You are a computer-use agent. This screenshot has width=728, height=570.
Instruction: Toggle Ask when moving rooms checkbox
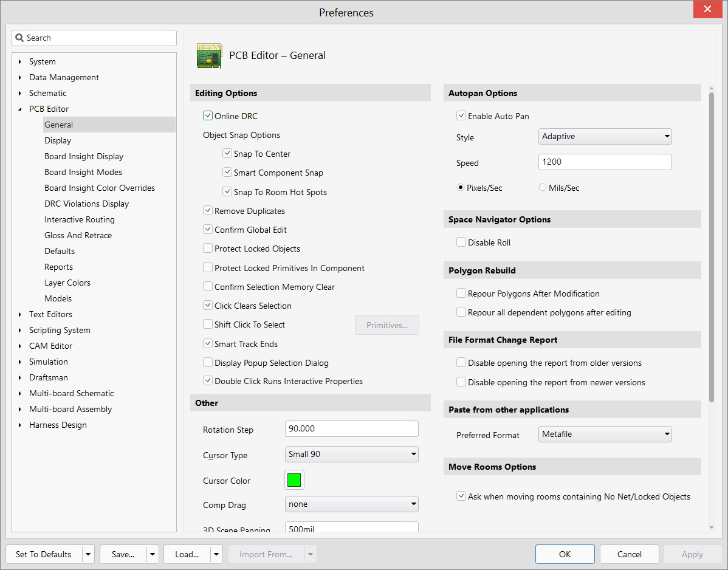click(x=461, y=496)
